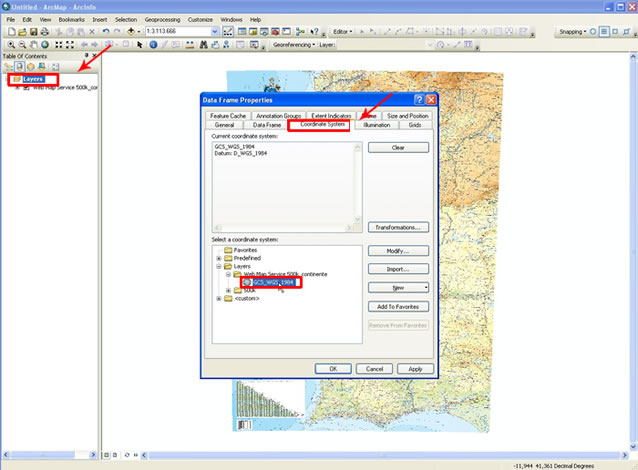
Task: Open the map scale dropdown
Action: coord(215,31)
